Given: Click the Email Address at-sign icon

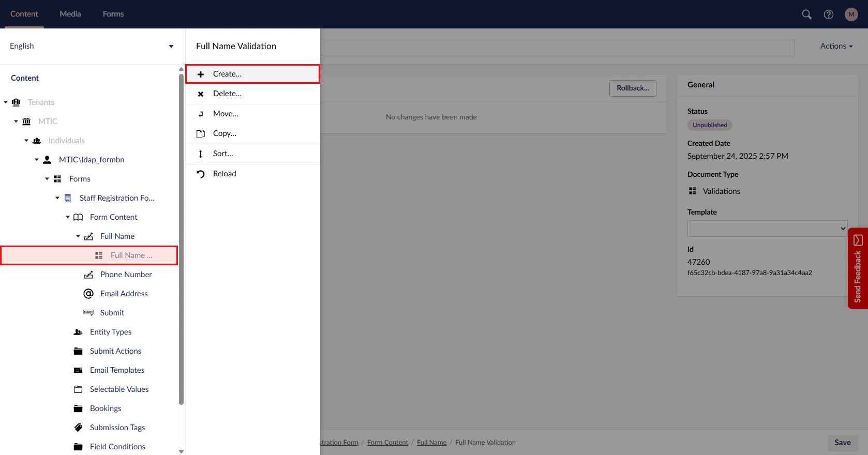Looking at the screenshot, I should click(88, 294).
